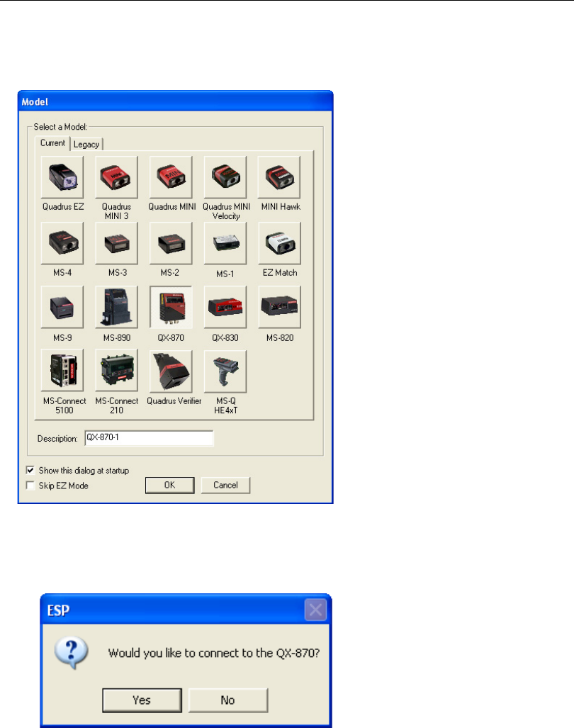This screenshot has width=574, height=728.
Task: Pick the Quadrus MINI model icon
Action: (x=171, y=177)
